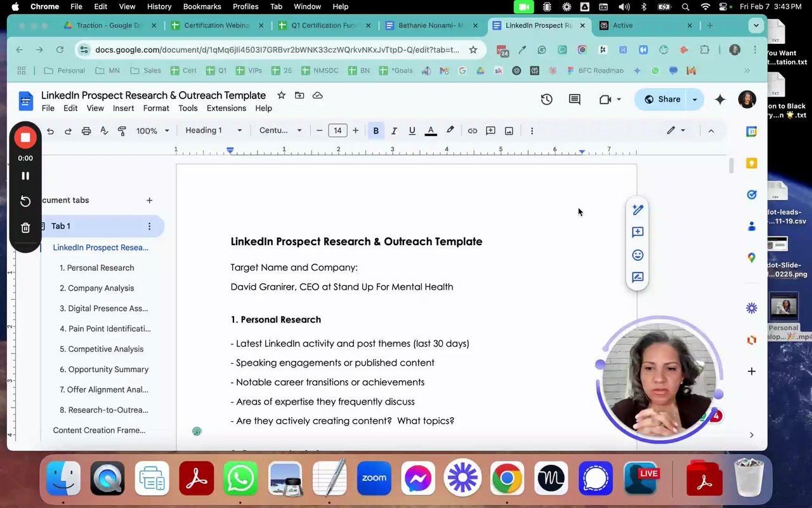This screenshot has height=508, width=812.
Task: Open the Tools menu in Docs
Action: click(188, 108)
